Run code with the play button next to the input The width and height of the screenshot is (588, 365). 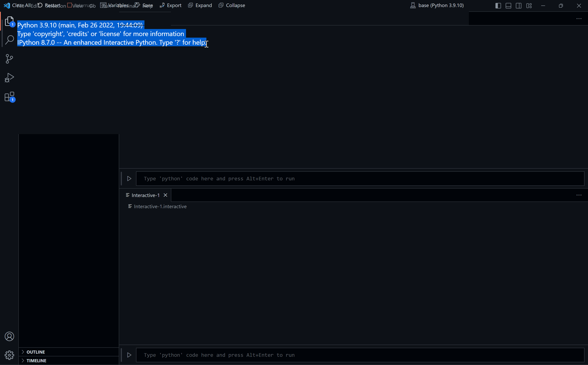[x=129, y=178]
